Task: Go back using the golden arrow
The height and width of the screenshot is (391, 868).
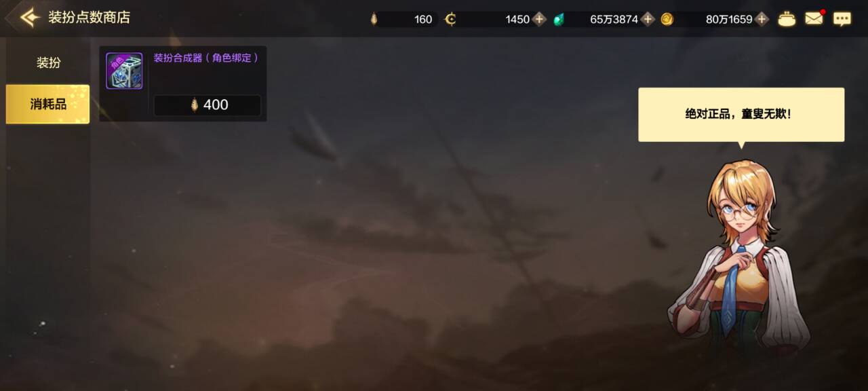Action: tap(29, 18)
